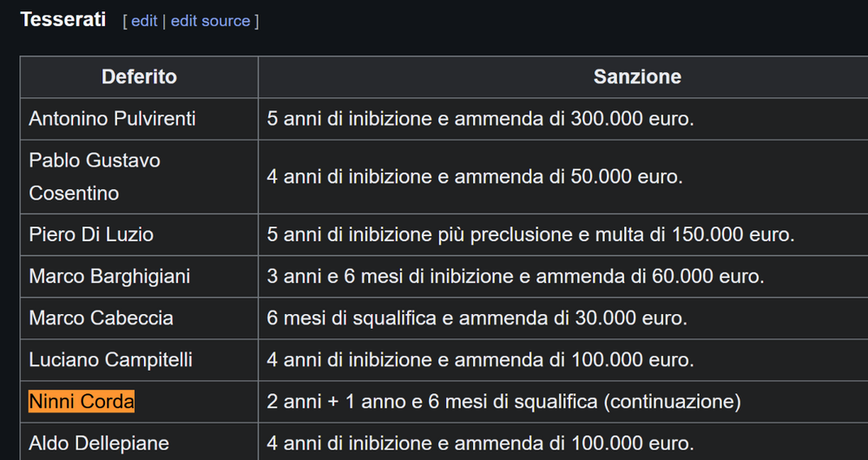Select the Sanzione column header
Image resolution: width=868 pixels, height=460 pixels.
click(x=563, y=77)
